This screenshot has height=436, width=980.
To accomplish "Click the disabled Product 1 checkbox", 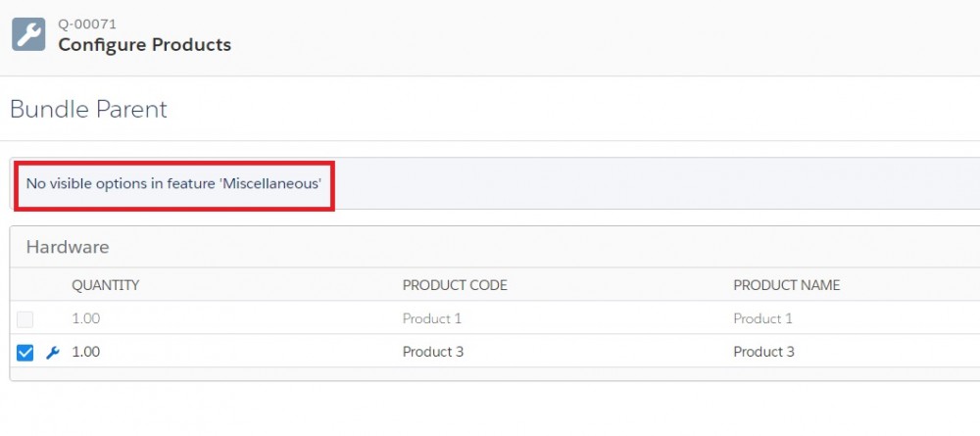I will point(25,319).
